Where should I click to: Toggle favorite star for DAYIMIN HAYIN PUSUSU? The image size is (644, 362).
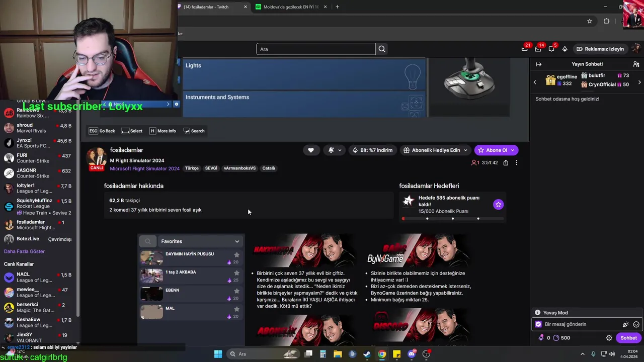(x=236, y=255)
